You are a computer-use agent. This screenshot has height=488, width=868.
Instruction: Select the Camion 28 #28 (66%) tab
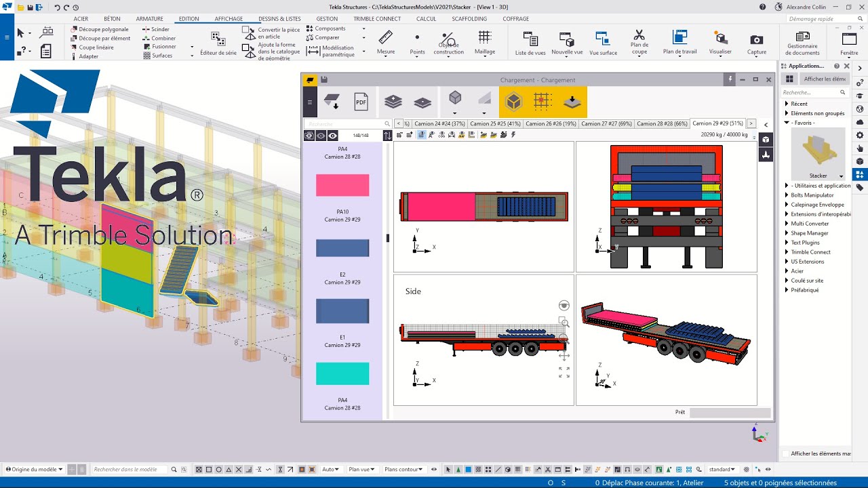(661, 123)
